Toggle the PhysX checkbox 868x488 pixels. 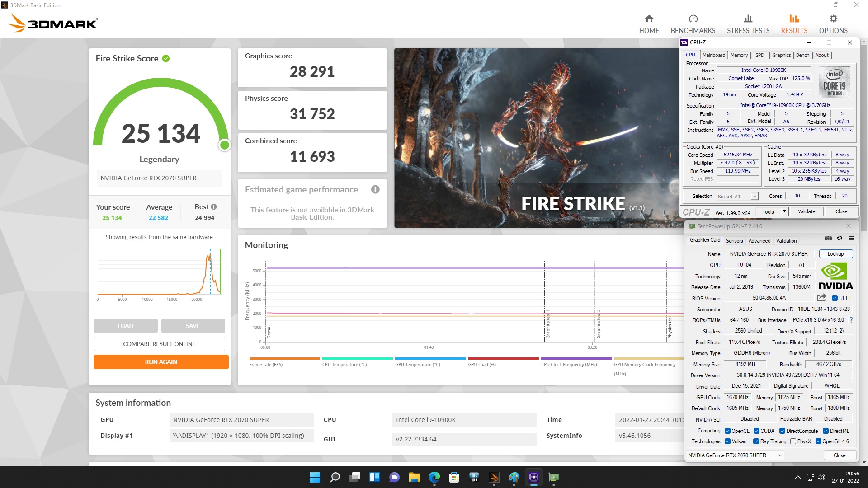(793, 441)
